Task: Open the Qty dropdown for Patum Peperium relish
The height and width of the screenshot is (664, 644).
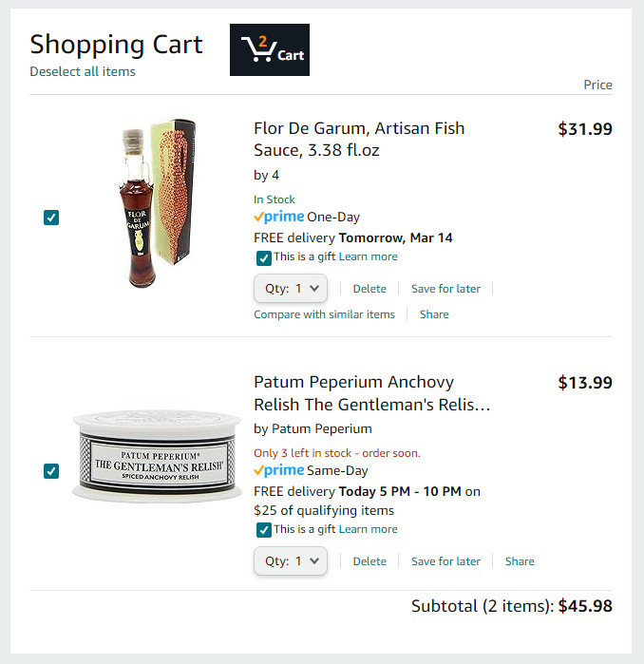Action: pos(291,561)
